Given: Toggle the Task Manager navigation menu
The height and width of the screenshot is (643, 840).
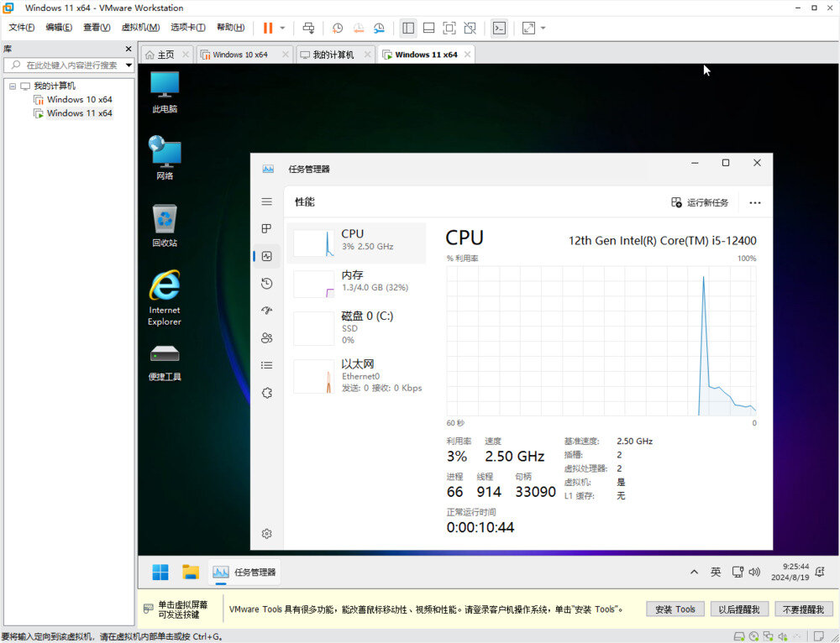Looking at the screenshot, I should point(266,201).
